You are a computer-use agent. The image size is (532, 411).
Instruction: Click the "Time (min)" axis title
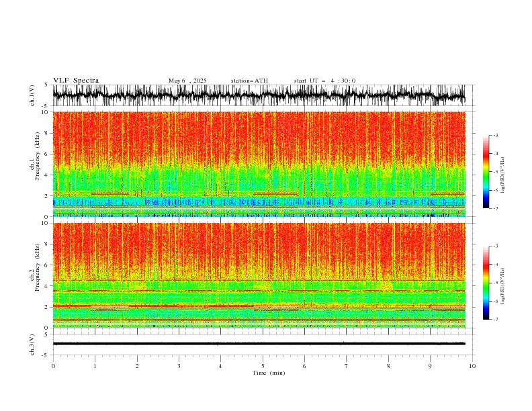click(x=269, y=373)
